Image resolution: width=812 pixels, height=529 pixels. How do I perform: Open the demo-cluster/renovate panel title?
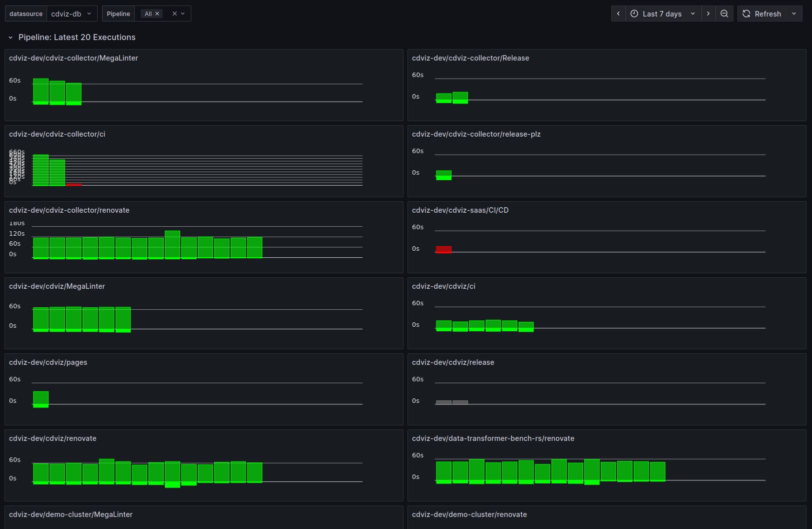point(470,514)
